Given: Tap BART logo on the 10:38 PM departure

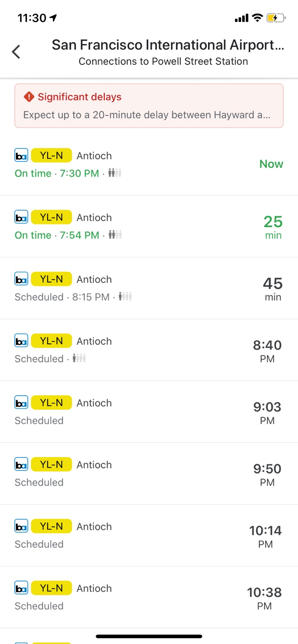Looking at the screenshot, I should tap(21, 588).
